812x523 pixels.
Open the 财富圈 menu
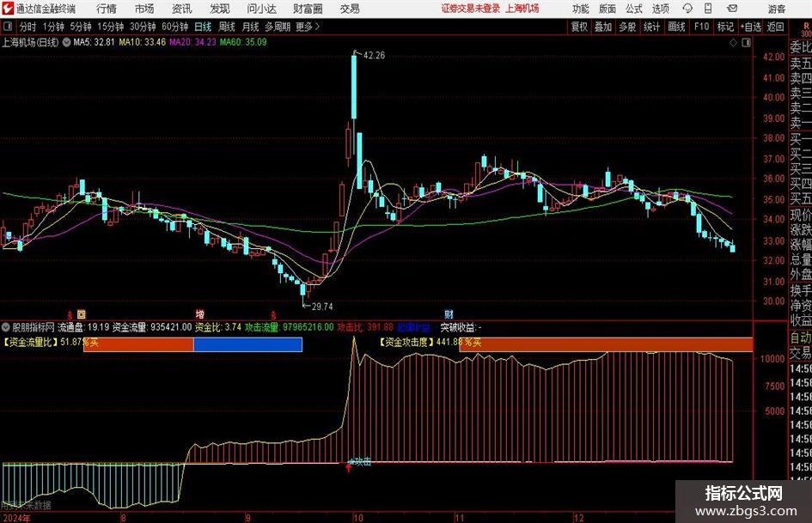(308, 9)
